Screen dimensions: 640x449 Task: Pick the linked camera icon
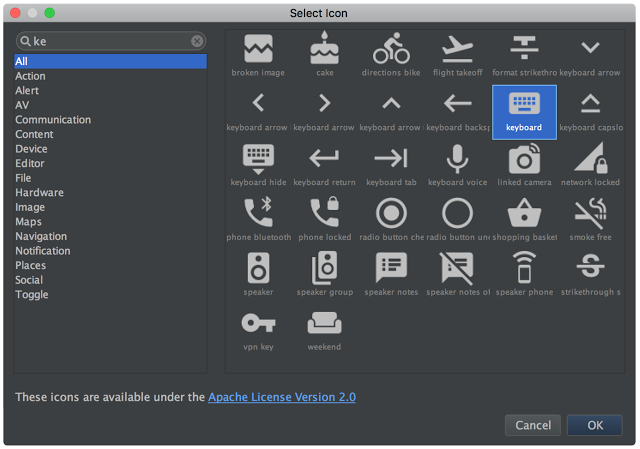[524, 158]
